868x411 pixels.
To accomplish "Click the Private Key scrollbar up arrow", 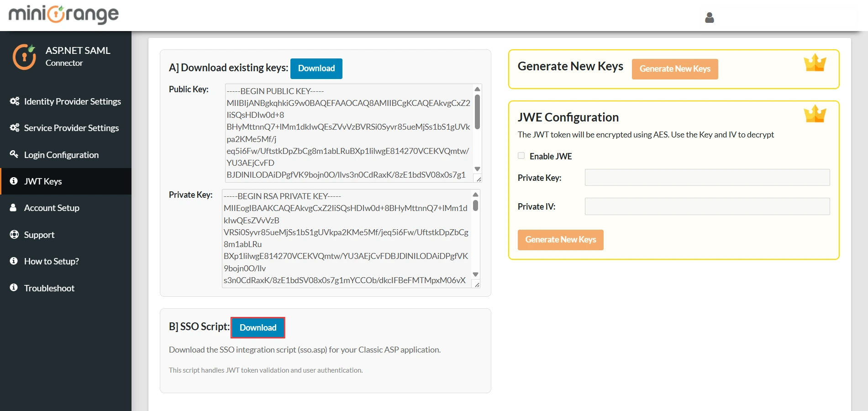I will (x=475, y=195).
